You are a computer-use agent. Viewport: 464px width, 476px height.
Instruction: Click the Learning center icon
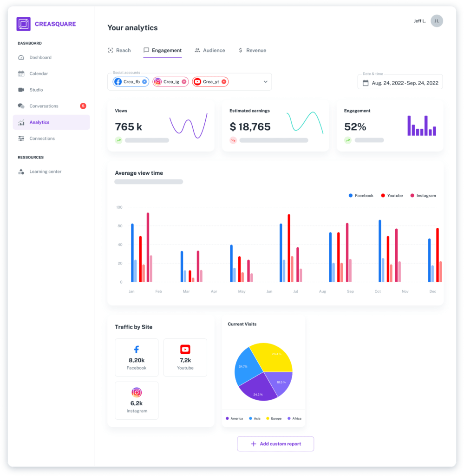tap(22, 171)
